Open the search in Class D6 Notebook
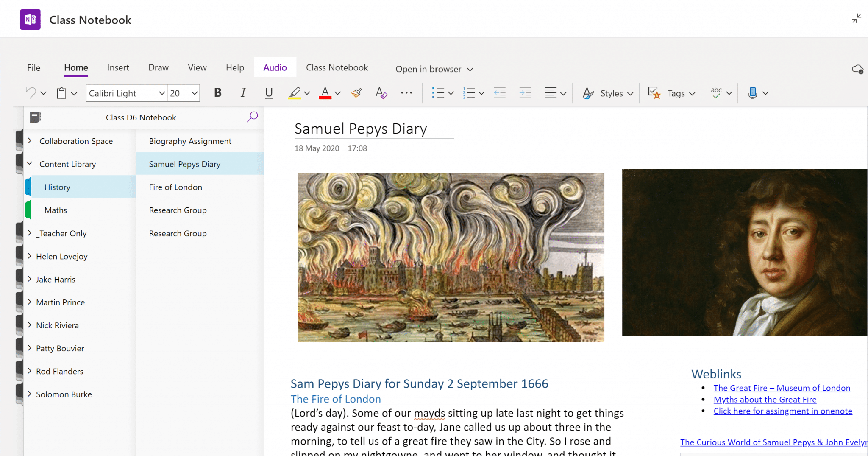This screenshot has width=868, height=456. [252, 117]
